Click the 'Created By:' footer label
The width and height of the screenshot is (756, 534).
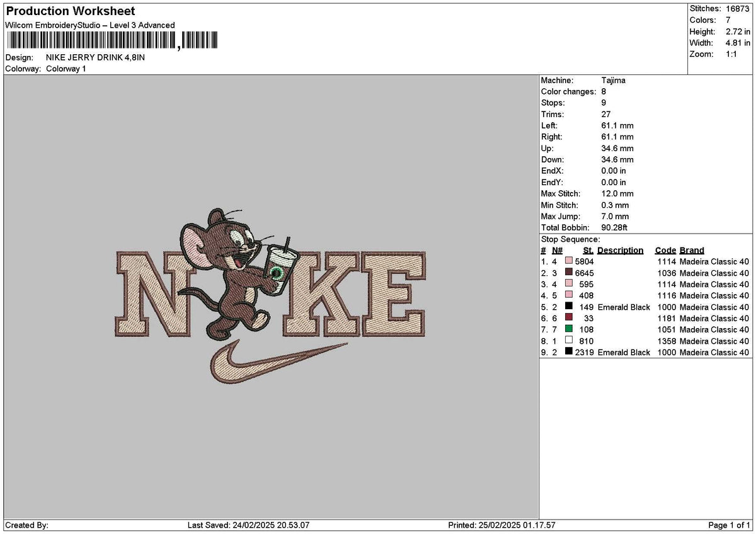point(26,525)
